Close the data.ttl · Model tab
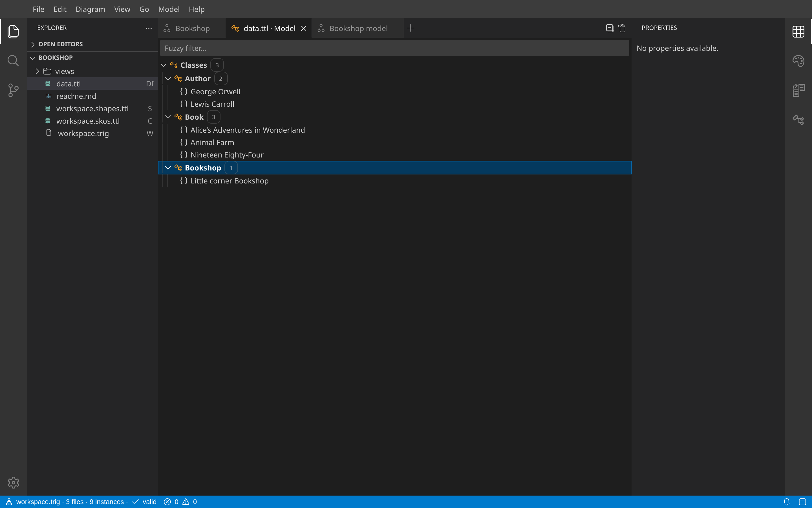This screenshot has width=812, height=508. point(303,28)
